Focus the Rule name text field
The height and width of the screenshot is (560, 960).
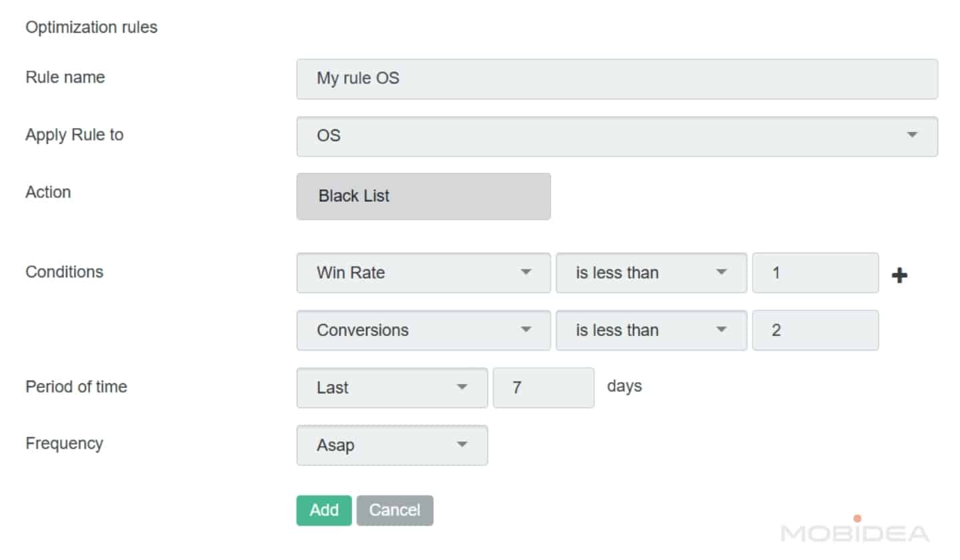(617, 79)
